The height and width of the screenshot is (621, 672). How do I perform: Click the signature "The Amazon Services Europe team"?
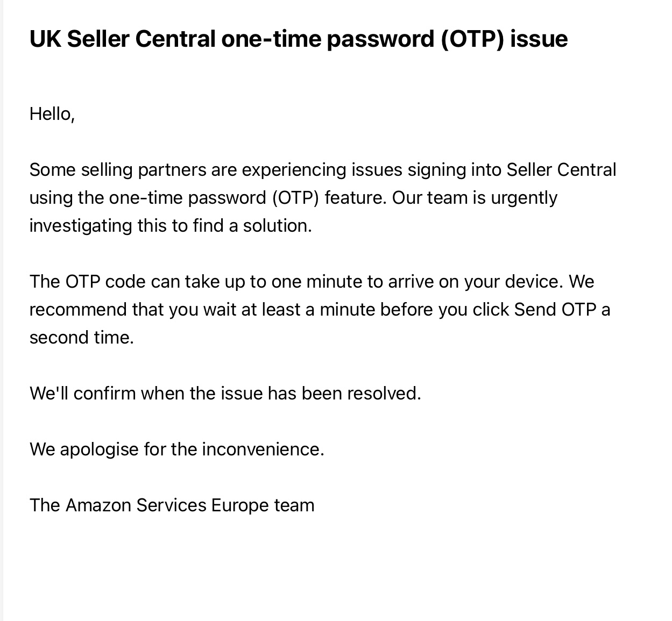[172, 505]
